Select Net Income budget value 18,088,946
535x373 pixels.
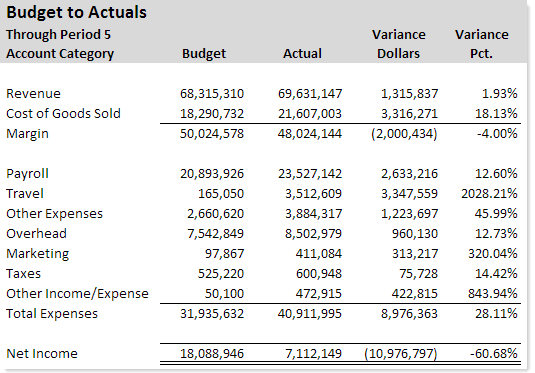pos(212,354)
